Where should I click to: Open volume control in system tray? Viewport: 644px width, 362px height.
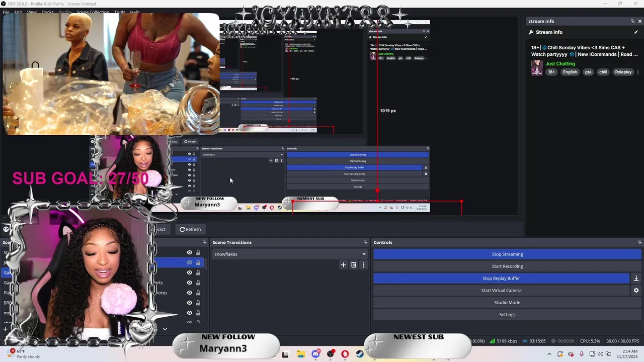click(x=600, y=354)
